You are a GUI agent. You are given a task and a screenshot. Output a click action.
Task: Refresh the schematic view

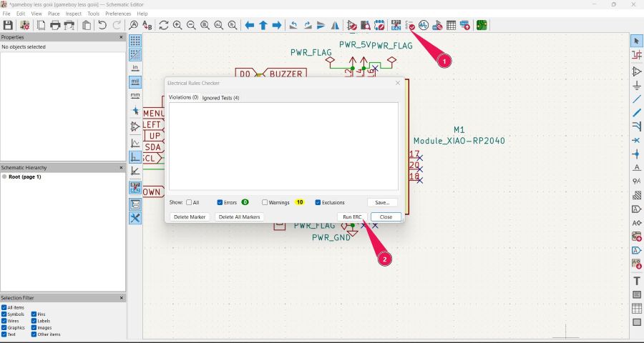(x=163, y=25)
